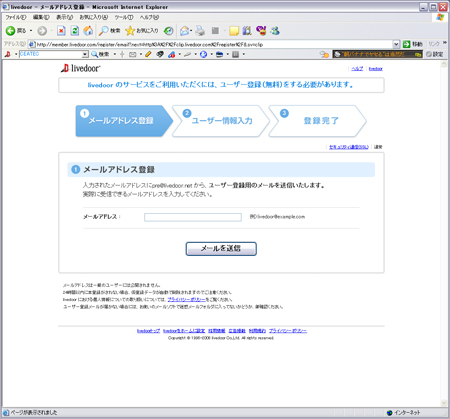Click the メールを送信 button
This screenshot has width=450, height=419.
221,249
